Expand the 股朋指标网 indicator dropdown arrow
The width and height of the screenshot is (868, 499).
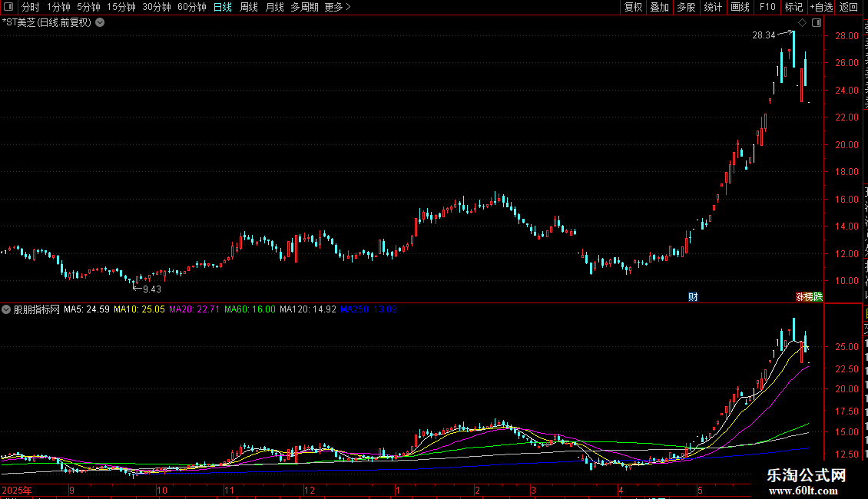6,309
